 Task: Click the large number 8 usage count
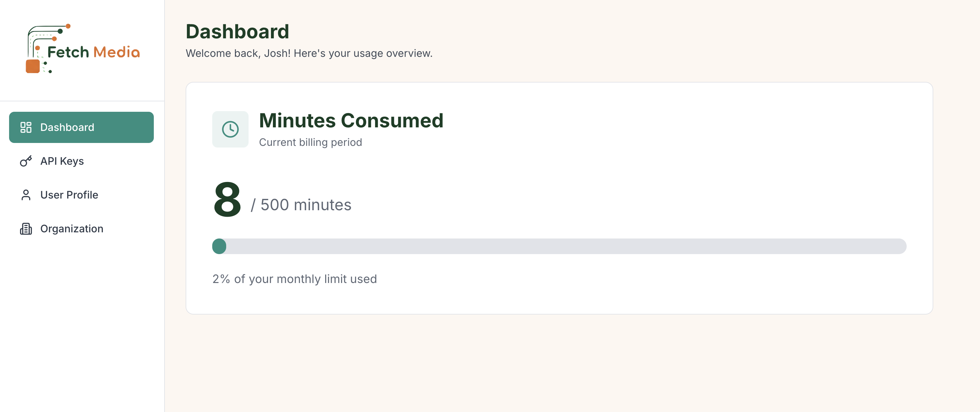227,200
